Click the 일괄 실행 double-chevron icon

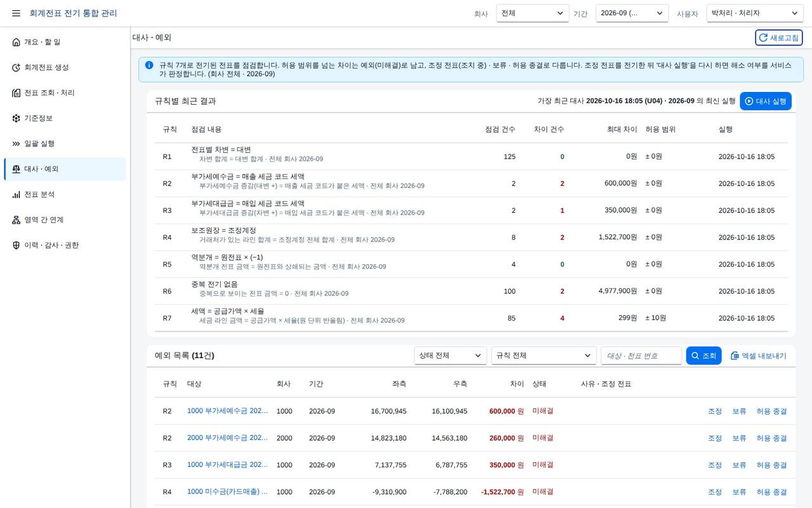[x=16, y=144]
